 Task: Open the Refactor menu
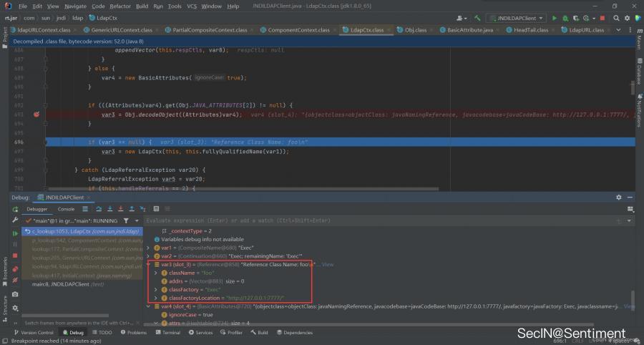coord(119,6)
